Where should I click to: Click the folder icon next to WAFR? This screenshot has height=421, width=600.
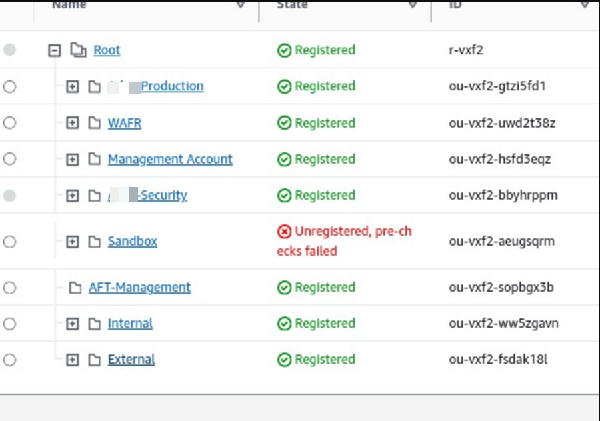(x=95, y=123)
